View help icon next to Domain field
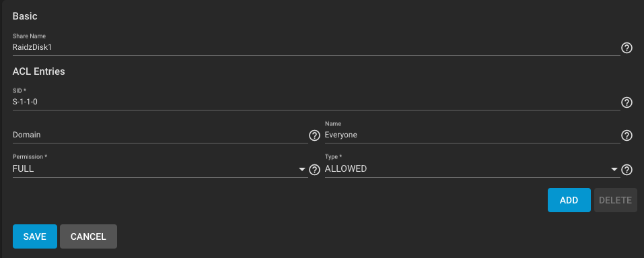 tap(314, 135)
